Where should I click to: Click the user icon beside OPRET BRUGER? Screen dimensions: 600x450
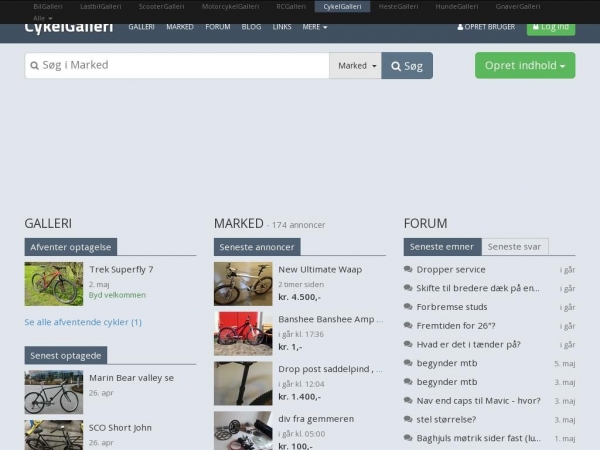pos(460,27)
